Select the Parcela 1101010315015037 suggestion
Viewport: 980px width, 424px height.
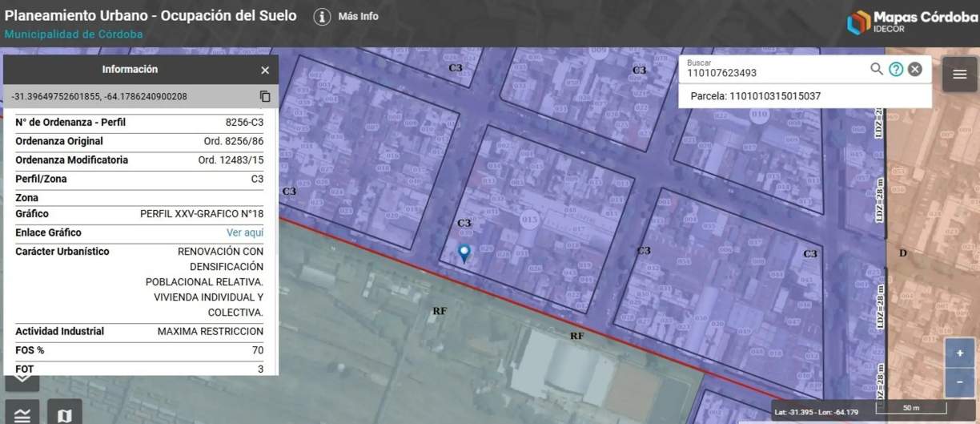[755, 96]
